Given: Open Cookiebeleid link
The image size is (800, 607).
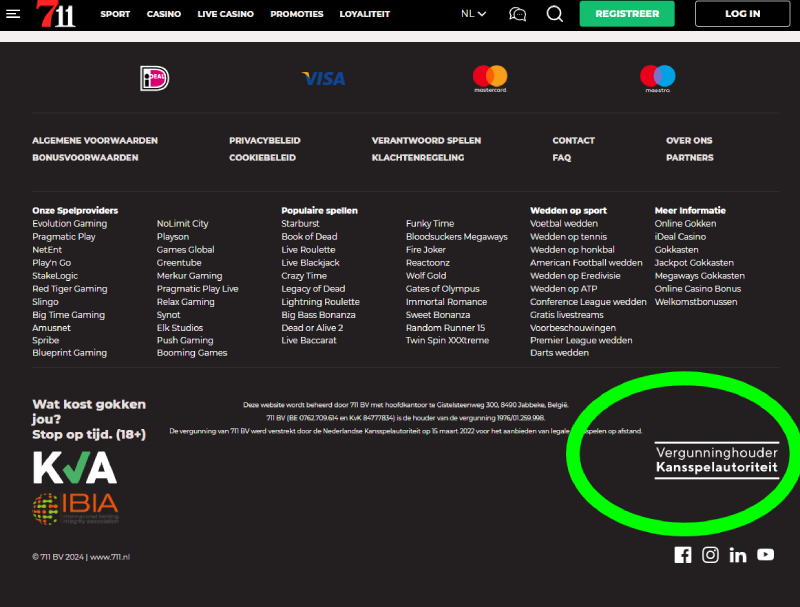Looking at the screenshot, I should point(262,158).
